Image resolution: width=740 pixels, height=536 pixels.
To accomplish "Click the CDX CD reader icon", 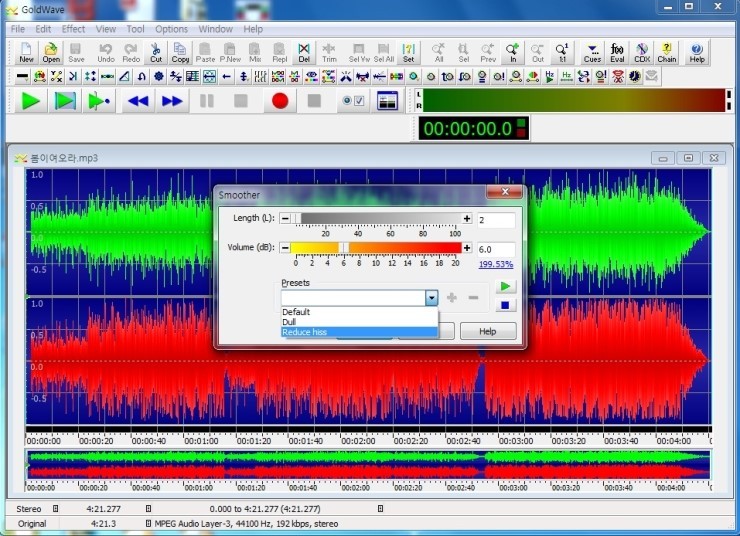I will click(x=642, y=52).
